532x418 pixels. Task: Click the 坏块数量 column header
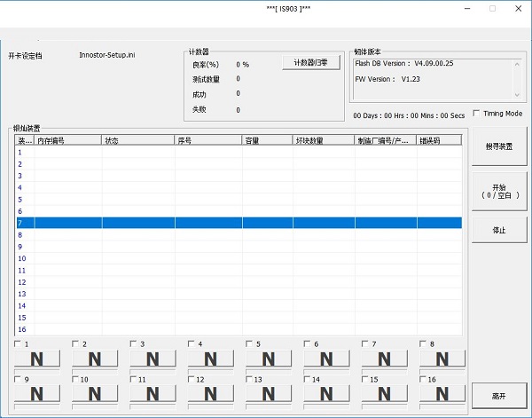(324, 140)
